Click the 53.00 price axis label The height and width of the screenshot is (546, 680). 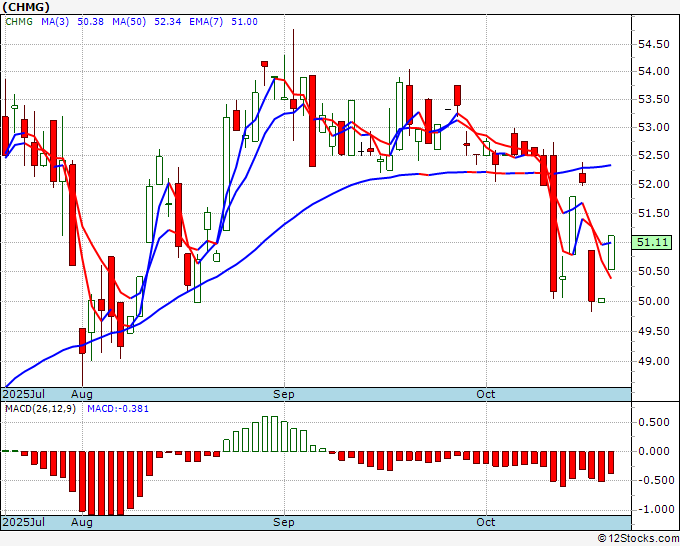click(x=654, y=128)
